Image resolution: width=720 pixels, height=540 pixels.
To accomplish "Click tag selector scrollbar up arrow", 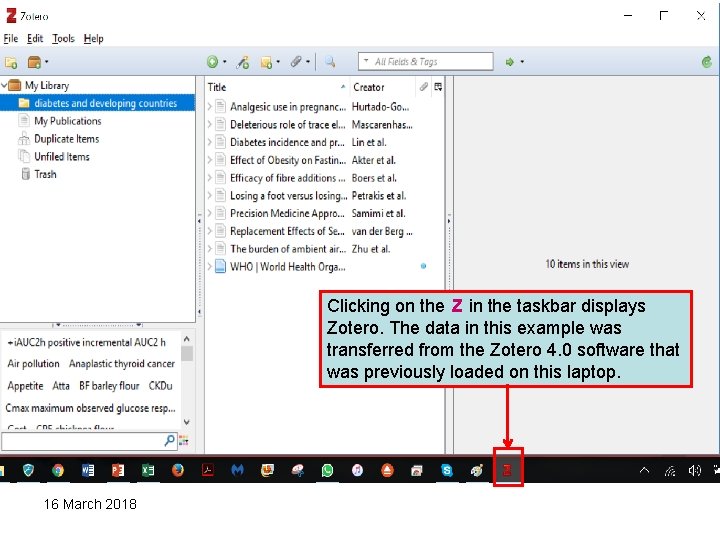I will coord(187,339).
